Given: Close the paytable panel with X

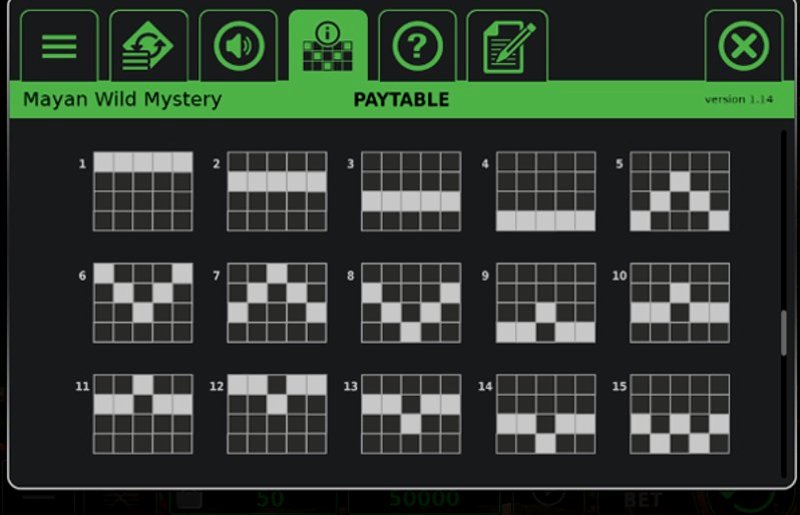Looking at the screenshot, I should pos(743,46).
